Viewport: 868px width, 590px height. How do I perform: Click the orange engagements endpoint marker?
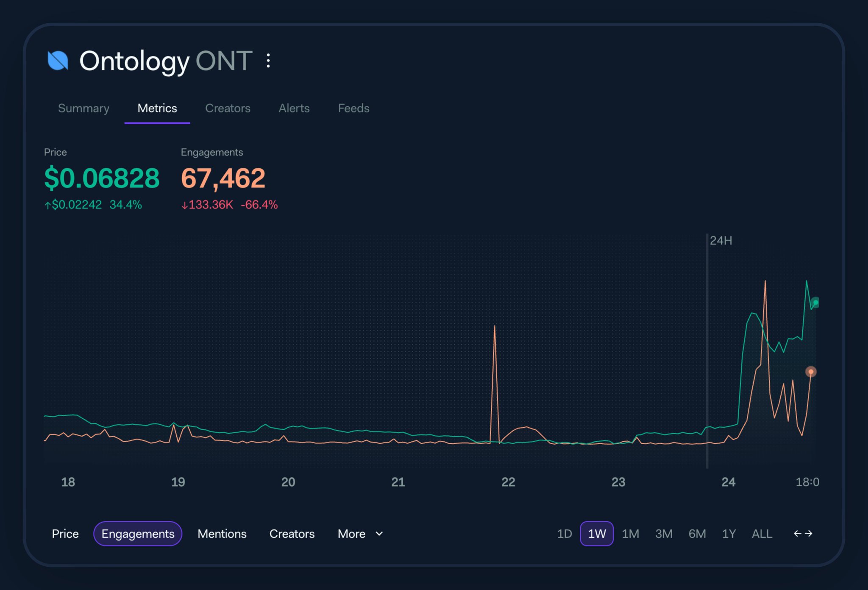tap(810, 372)
